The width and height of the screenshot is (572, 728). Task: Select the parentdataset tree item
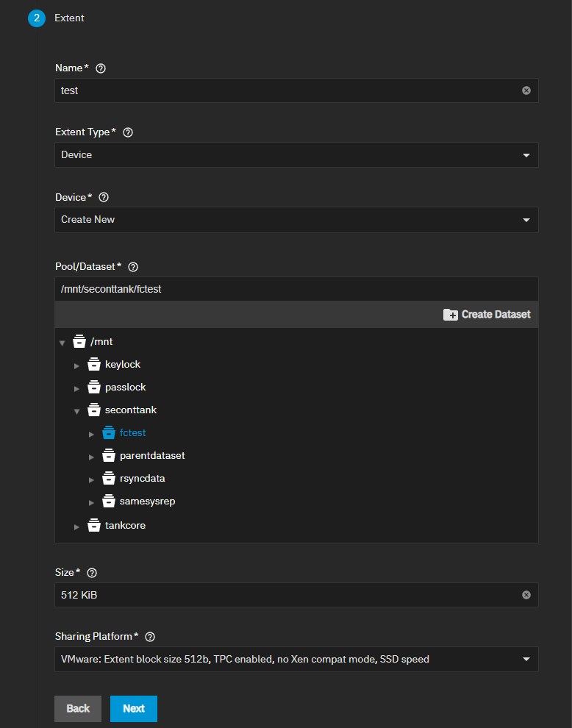tap(152, 456)
